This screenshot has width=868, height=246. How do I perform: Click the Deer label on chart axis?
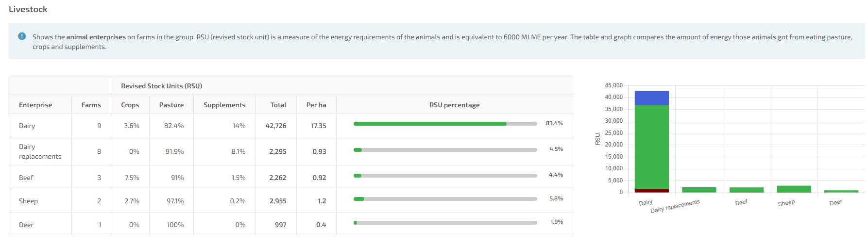(835, 202)
